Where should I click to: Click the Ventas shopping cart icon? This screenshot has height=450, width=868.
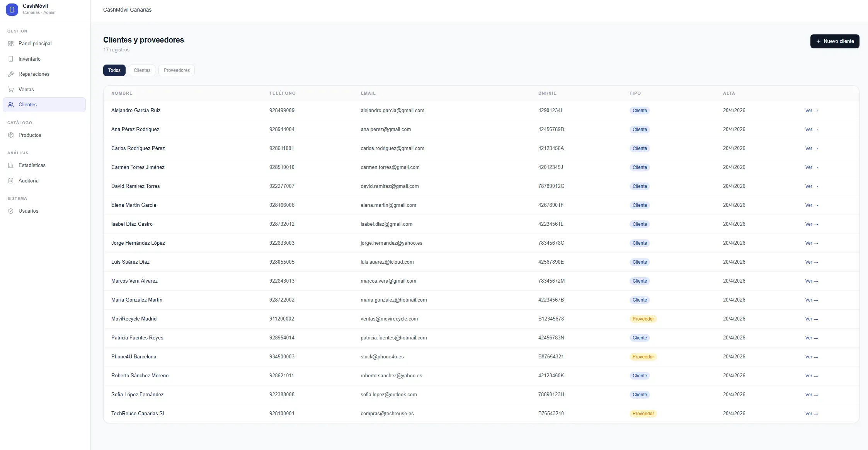11,89
